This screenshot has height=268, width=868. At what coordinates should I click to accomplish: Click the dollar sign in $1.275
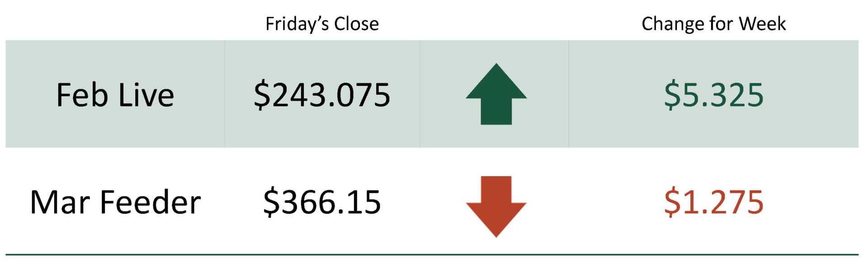(x=672, y=202)
